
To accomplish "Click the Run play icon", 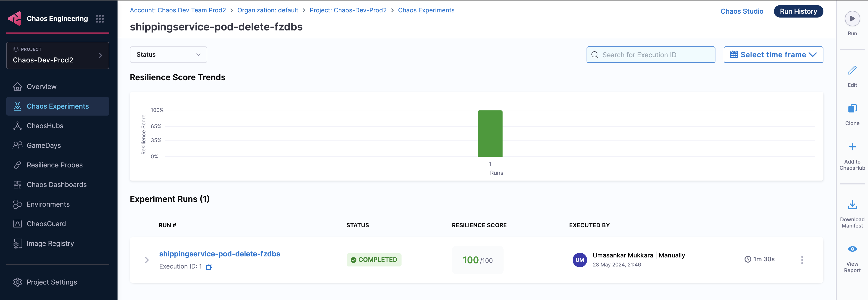I will coord(852,19).
